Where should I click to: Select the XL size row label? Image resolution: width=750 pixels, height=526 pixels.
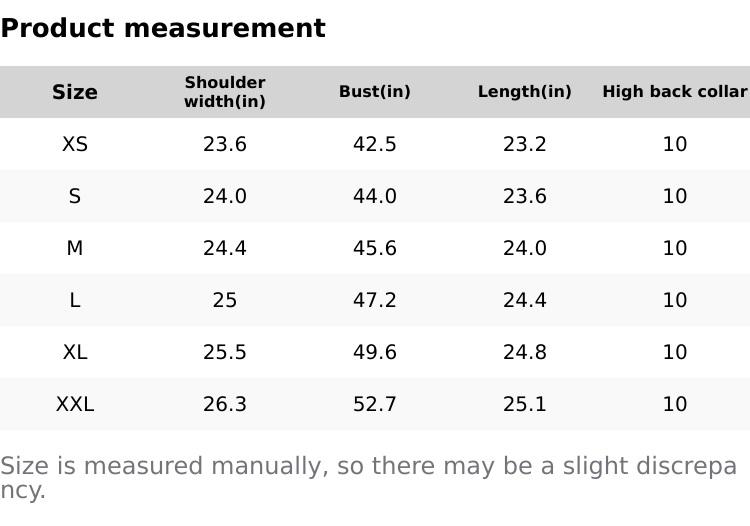click(x=75, y=352)
